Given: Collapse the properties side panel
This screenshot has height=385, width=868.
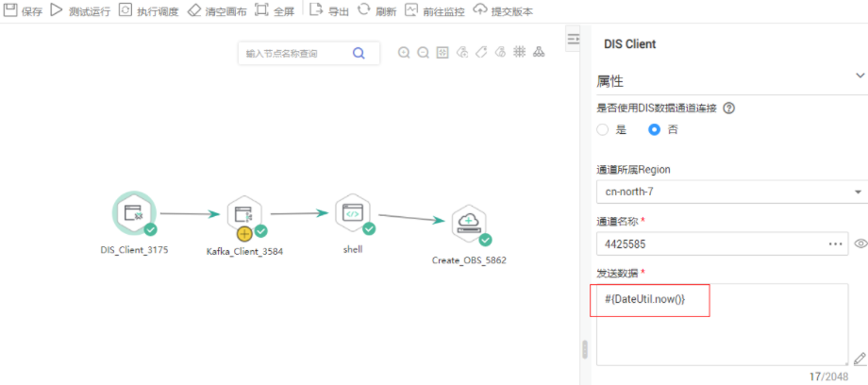Looking at the screenshot, I should pos(573,39).
